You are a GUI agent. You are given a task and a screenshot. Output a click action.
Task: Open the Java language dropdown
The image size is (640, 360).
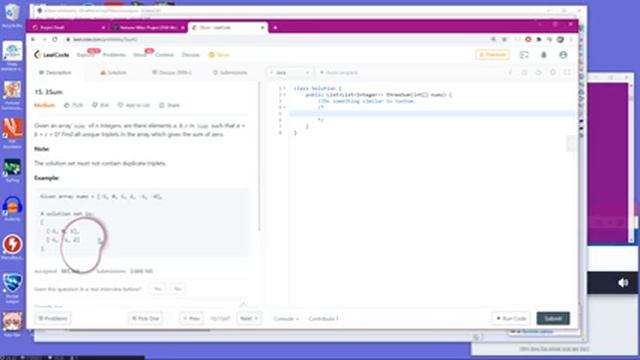[x=289, y=73]
